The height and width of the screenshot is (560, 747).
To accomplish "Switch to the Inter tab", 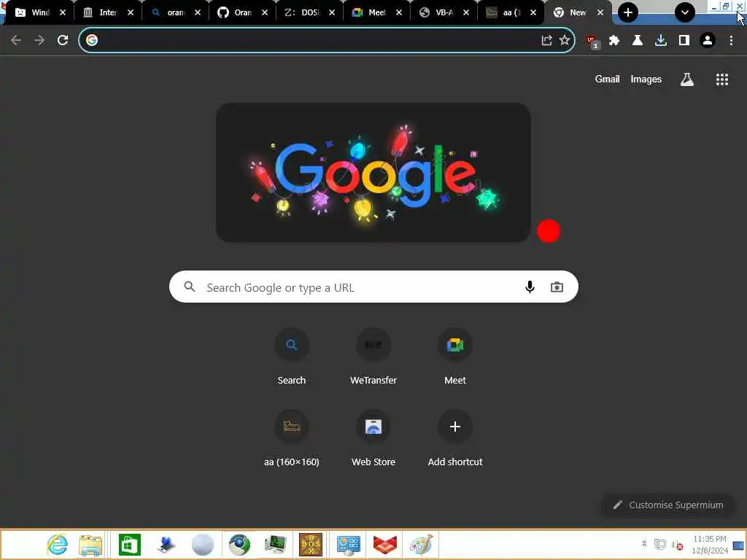I will (100, 12).
